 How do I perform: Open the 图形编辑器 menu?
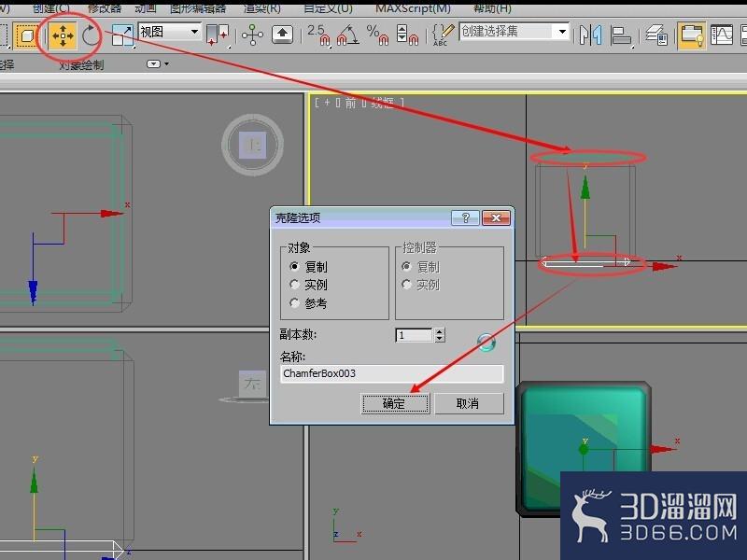coord(198,8)
